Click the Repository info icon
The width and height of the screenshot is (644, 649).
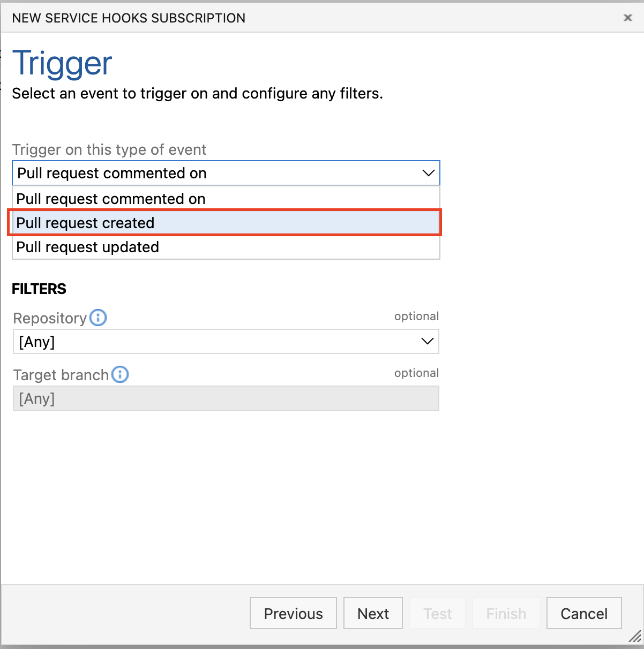[98, 318]
